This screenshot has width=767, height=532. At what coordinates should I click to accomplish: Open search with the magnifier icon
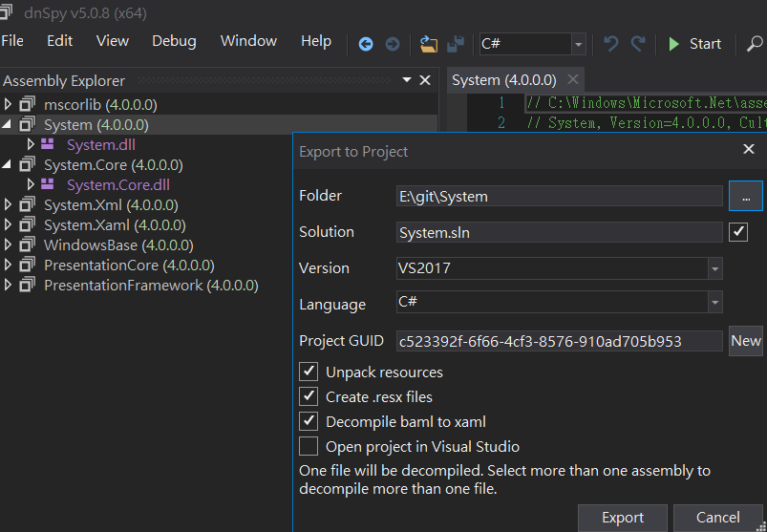tap(756, 44)
